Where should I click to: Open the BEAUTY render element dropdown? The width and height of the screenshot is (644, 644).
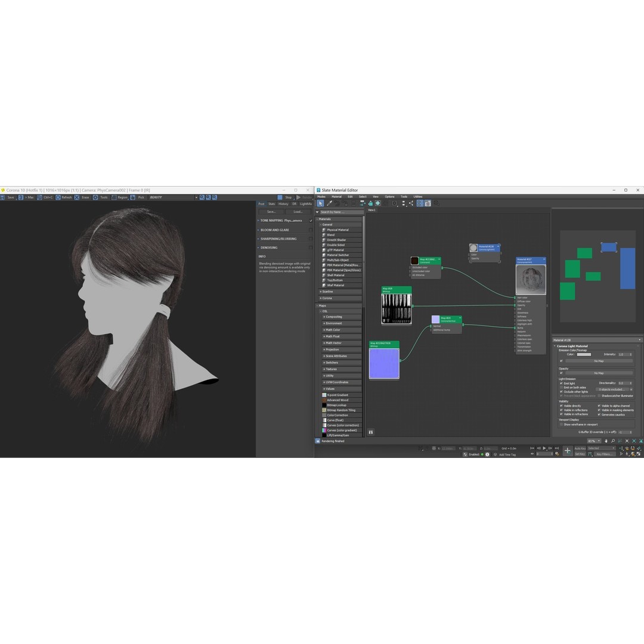[196, 197]
